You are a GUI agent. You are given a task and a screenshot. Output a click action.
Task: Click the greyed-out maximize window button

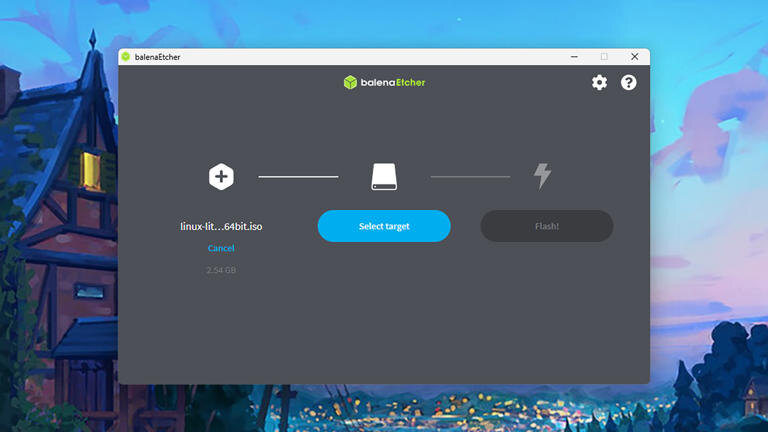coord(604,57)
